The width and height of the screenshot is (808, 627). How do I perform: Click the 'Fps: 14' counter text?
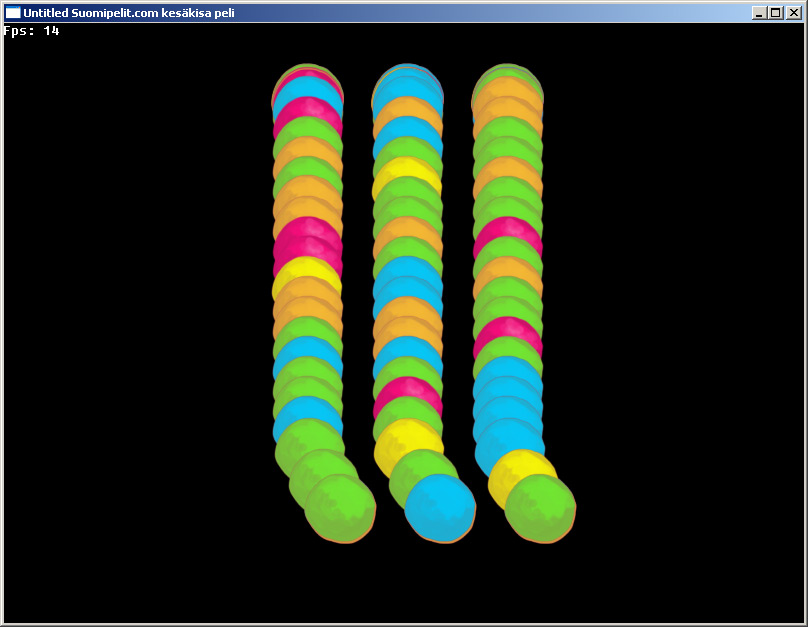point(31,31)
